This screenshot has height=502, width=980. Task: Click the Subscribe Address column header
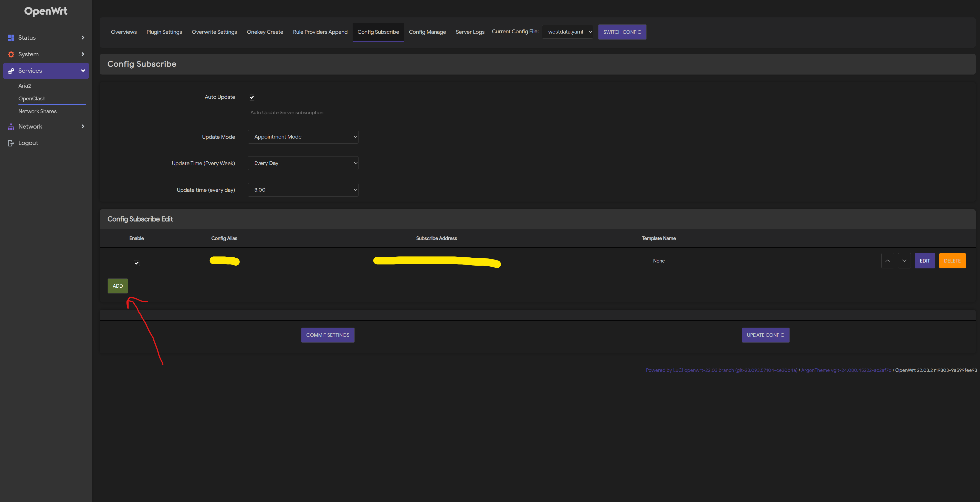point(436,238)
